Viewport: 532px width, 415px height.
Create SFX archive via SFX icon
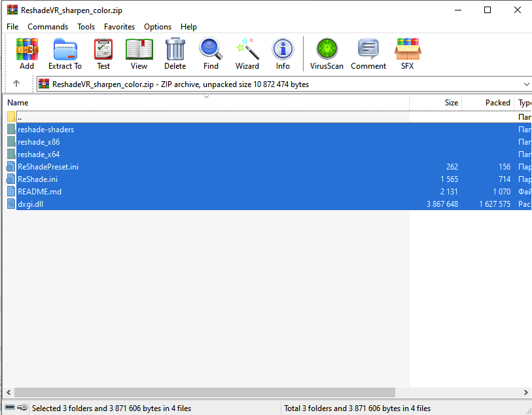click(408, 50)
